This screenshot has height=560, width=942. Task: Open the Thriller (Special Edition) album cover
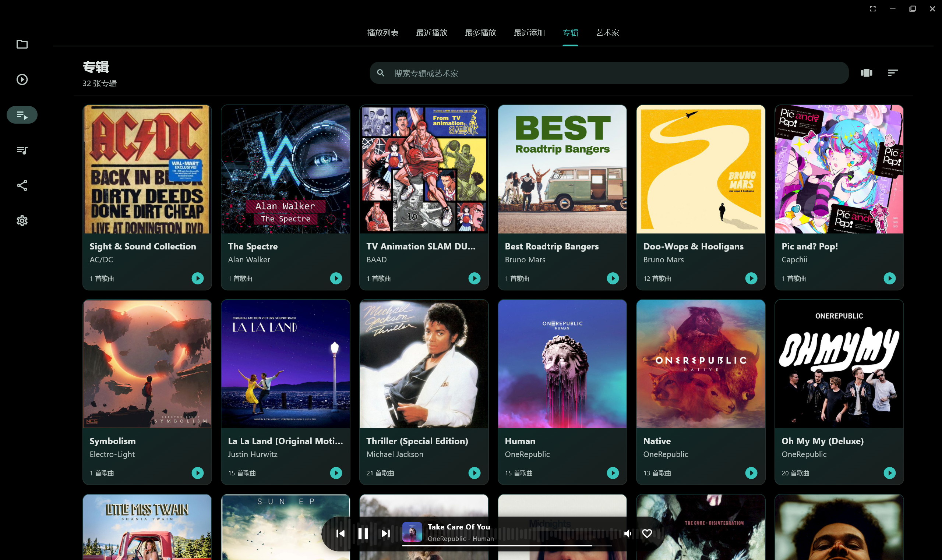click(424, 364)
